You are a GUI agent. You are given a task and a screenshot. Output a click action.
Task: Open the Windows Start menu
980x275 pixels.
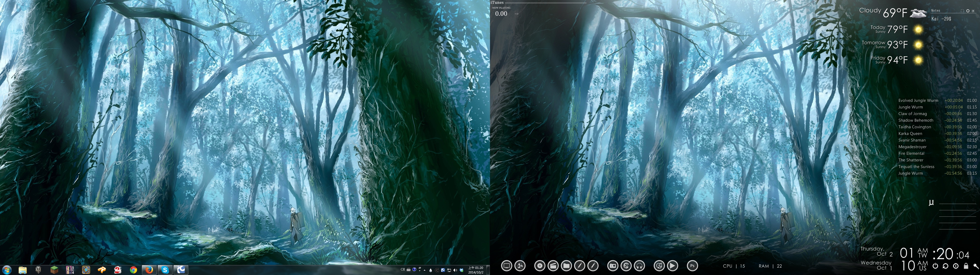tap(6, 270)
